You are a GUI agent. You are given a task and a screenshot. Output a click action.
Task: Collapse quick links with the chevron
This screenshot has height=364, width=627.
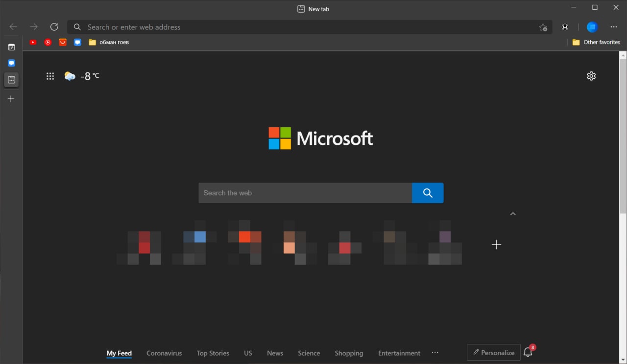point(513,214)
